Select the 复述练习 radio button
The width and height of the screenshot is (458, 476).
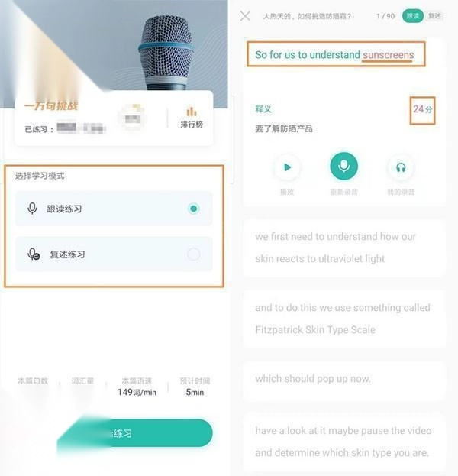pyautogui.click(x=194, y=254)
